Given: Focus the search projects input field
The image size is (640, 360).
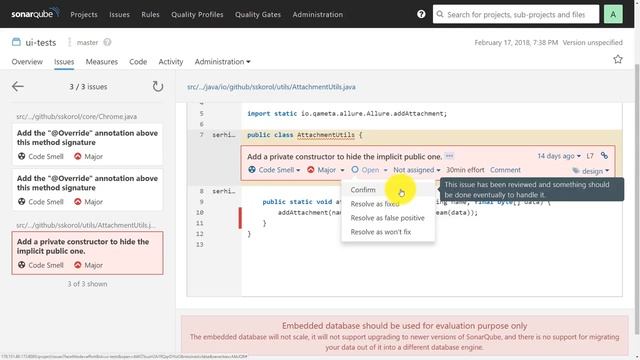Looking at the screenshot, I should pyautogui.click(x=516, y=14).
